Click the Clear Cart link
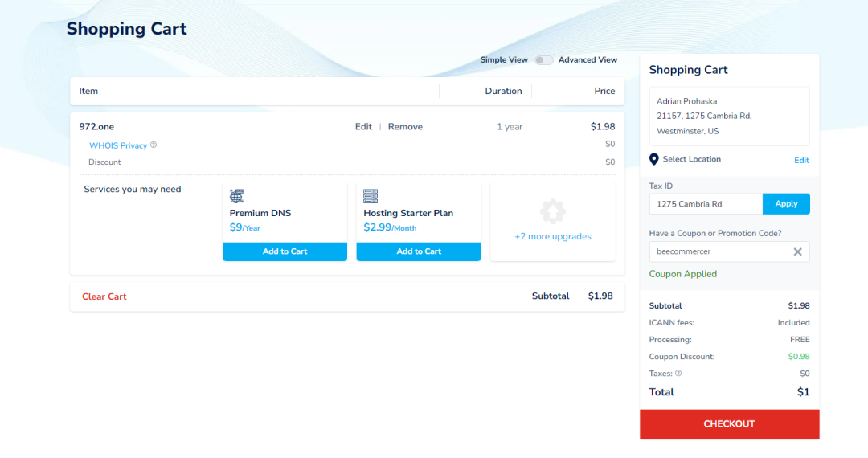868x458 pixels. [x=104, y=296]
